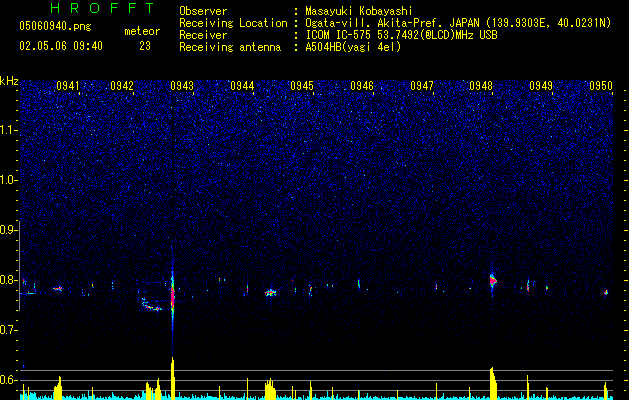
Task: Click the 0950 time marker
Action: (x=601, y=86)
